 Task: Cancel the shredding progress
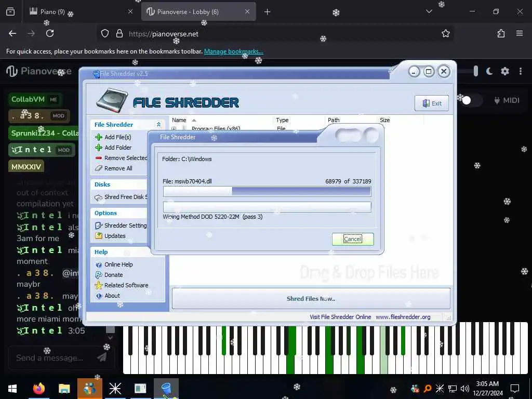[x=353, y=239]
